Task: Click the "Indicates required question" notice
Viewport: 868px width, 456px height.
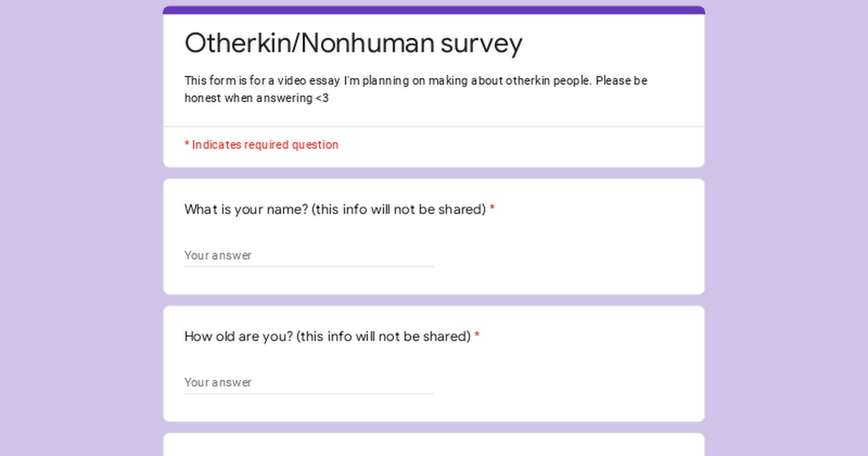Action: 265,145
